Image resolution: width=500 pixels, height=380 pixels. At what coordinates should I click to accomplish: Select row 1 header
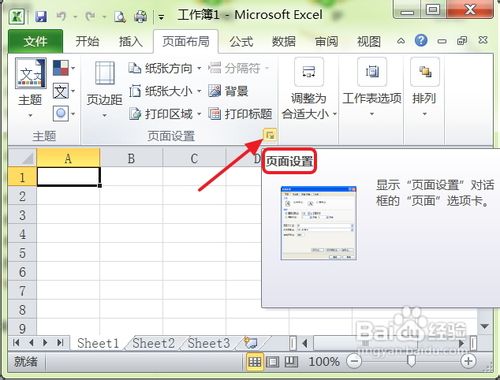pos(22,177)
